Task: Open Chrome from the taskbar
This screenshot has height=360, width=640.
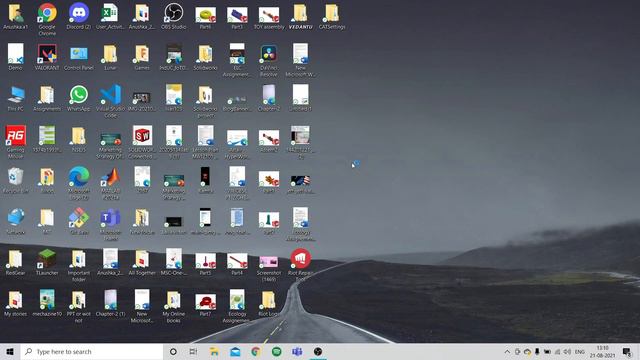Action: (256, 351)
